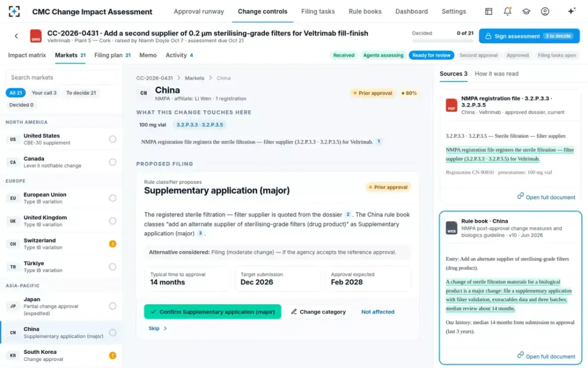The height and width of the screenshot is (368, 588).
Task: Toggle United Kingdom status circle
Action: coord(113,221)
